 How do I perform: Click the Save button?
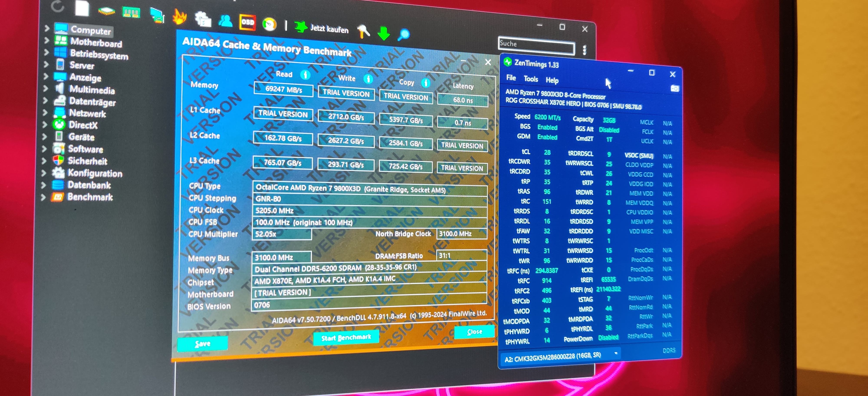pyautogui.click(x=202, y=343)
